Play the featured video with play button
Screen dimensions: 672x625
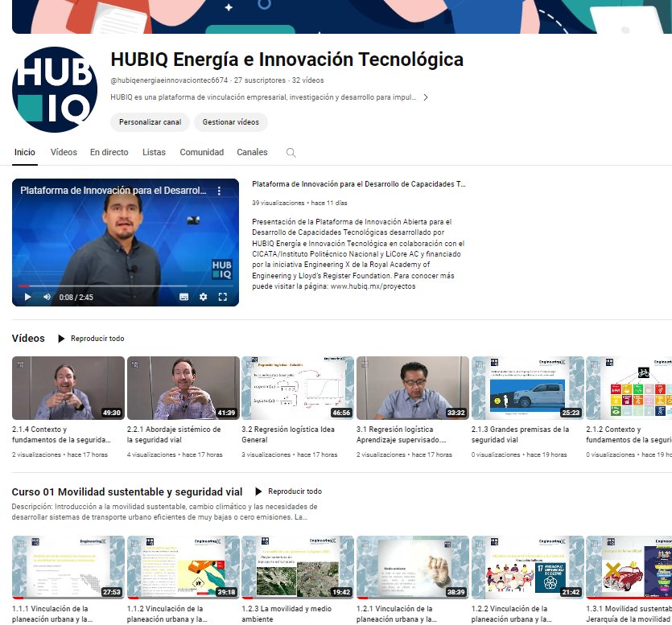tap(28, 297)
